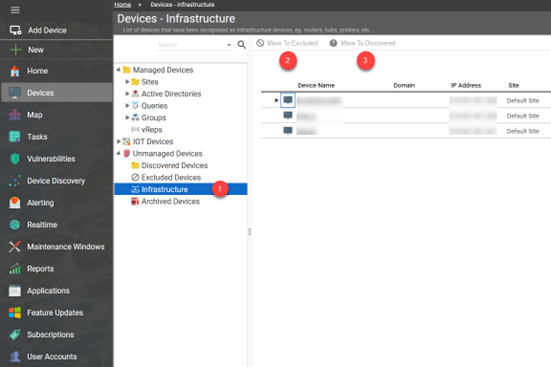
Task: Open the search box dropdown arrow
Action: (229, 45)
